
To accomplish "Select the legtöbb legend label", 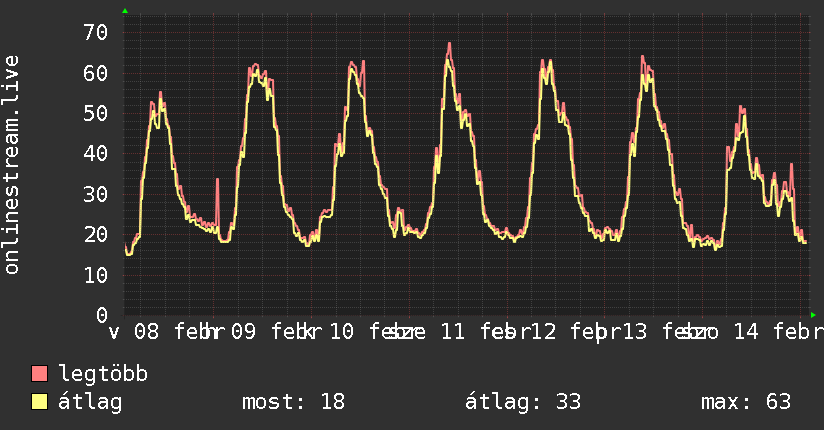I will pyautogui.click(x=103, y=375).
